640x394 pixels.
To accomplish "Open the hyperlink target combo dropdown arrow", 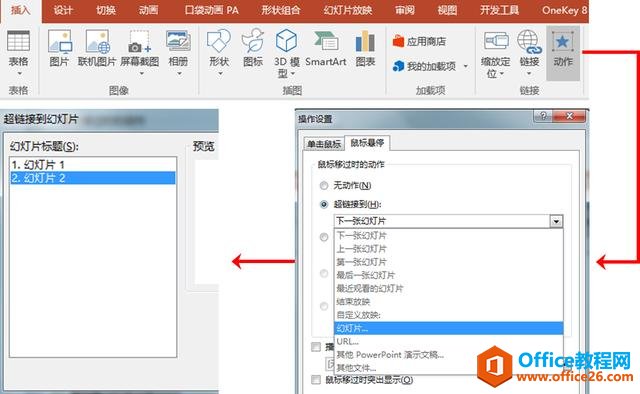I will point(556,221).
